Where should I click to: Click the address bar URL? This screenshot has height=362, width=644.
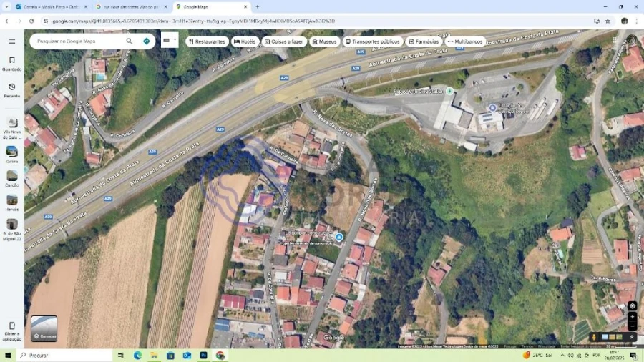(x=193, y=21)
